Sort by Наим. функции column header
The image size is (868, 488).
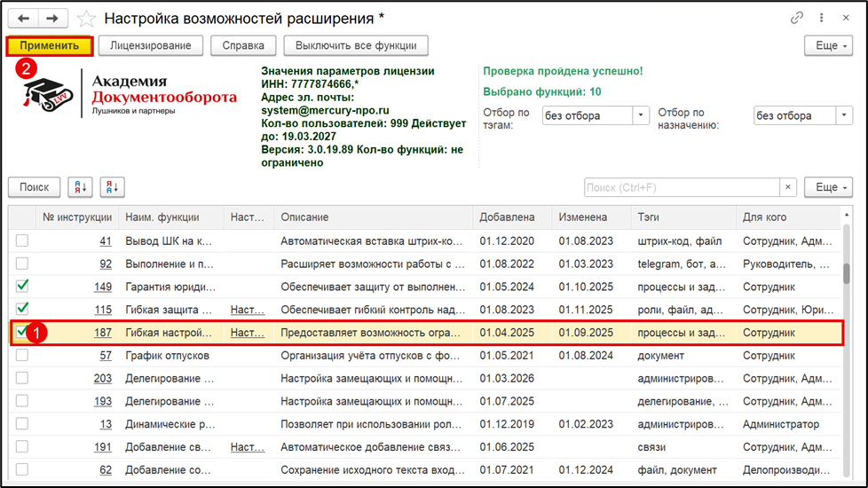[171, 216]
